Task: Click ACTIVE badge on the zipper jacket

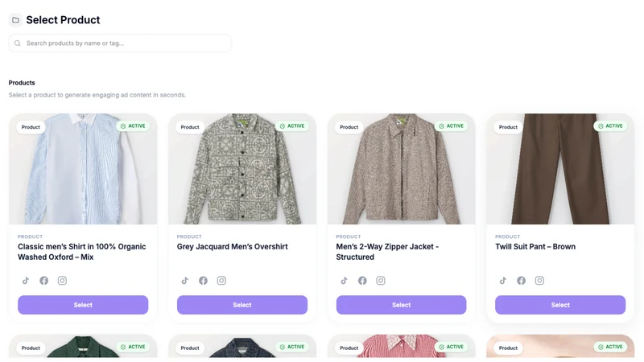Action: tap(451, 126)
